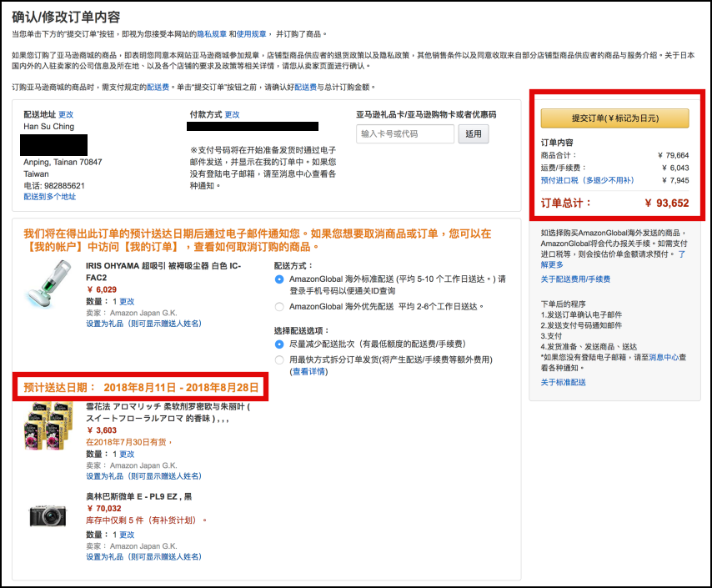Click the IRIS OHYAMA vacuum product thumbnail
712x588 pixels.
coord(49,284)
